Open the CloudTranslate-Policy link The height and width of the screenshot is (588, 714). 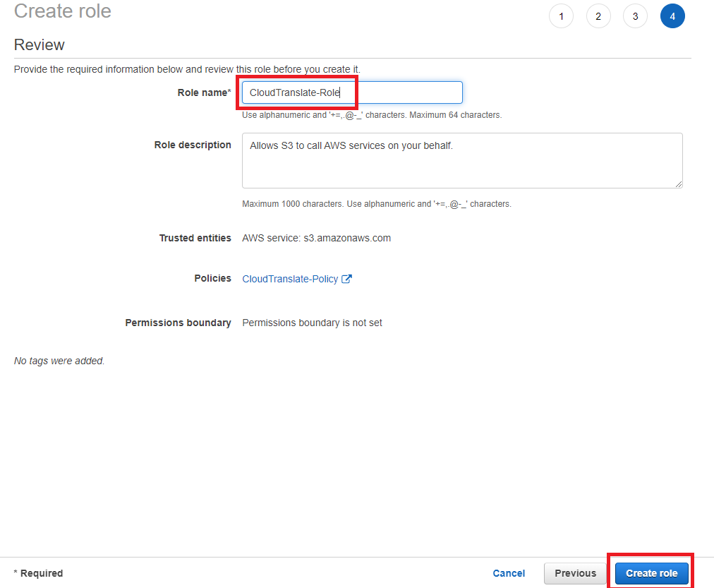(x=290, y=279)
